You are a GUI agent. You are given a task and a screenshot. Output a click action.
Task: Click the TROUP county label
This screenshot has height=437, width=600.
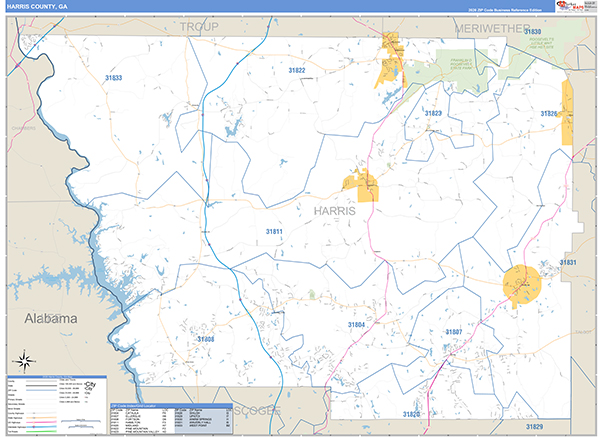199,27
